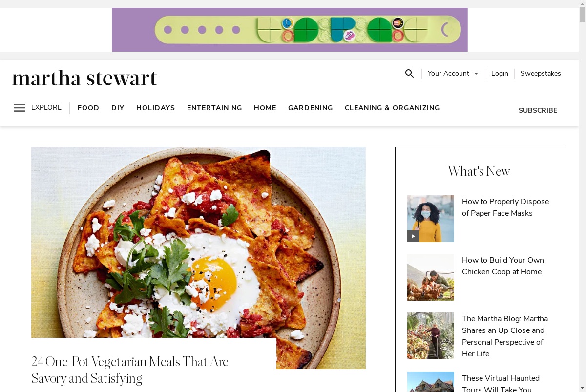Open the Food menu item
This screenshot has height=392, width=586.
click(x=88, y=108)
